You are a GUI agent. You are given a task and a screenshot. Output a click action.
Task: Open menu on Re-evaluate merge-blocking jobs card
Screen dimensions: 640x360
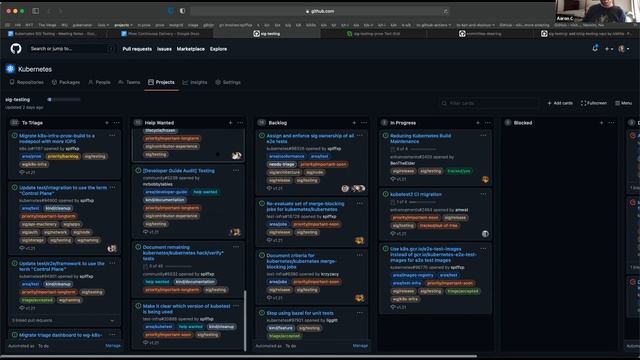click(360, 203)
